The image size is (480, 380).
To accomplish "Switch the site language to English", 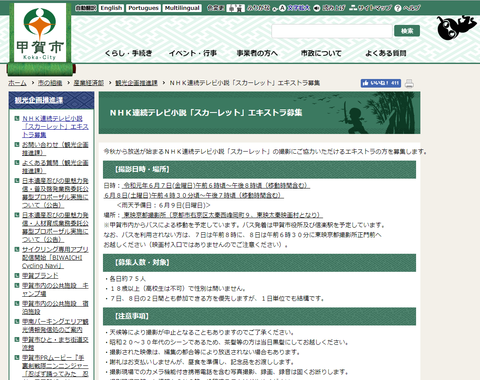I will 111,8.
